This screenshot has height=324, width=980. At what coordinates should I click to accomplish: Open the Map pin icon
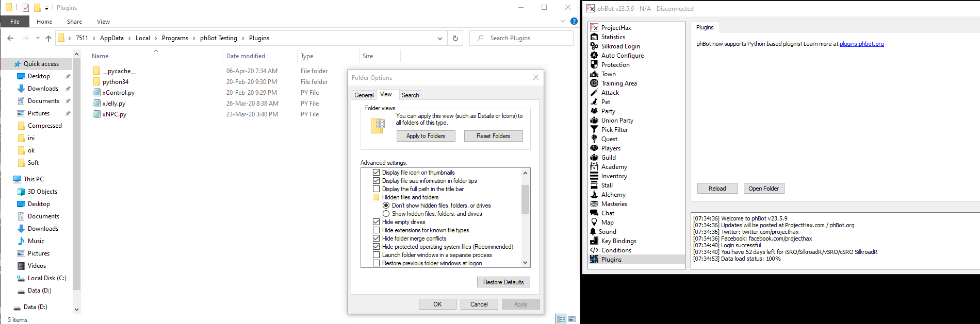594,223
